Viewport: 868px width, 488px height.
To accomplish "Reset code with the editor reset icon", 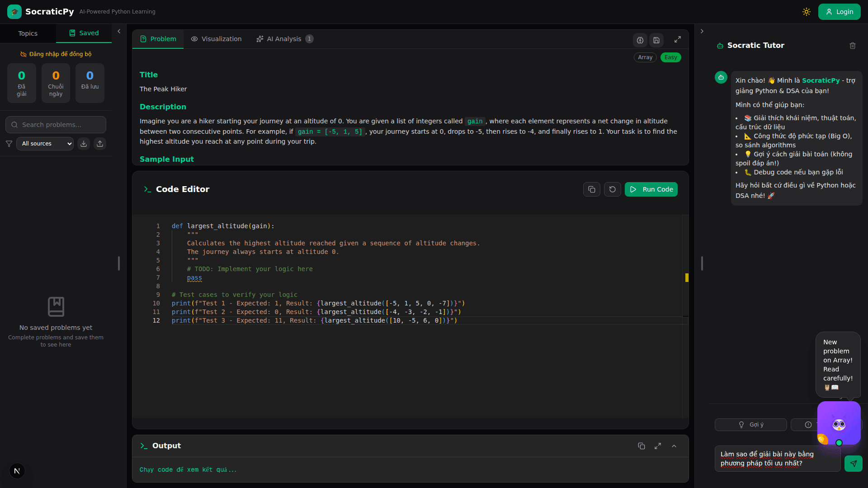I will [x=612, y=189].
